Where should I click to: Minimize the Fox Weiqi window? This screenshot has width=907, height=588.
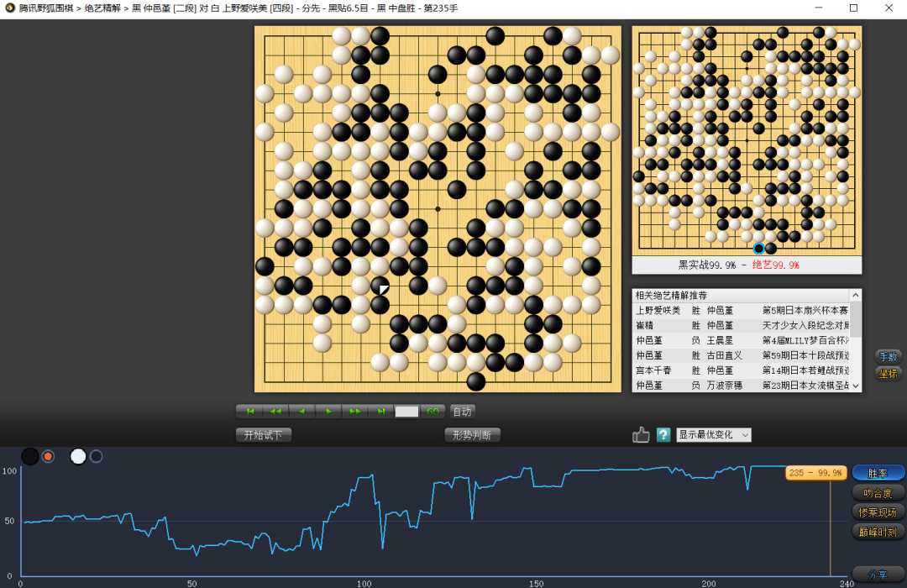819,8
